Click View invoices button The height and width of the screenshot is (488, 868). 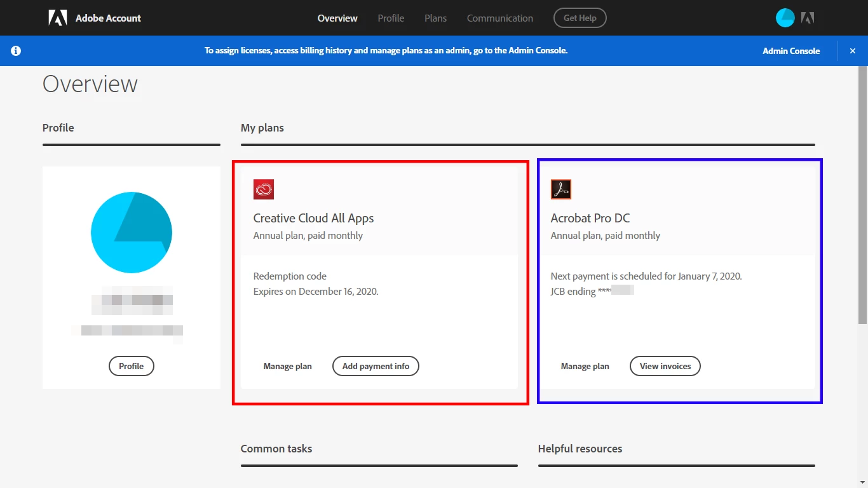[x=665, y=366]
